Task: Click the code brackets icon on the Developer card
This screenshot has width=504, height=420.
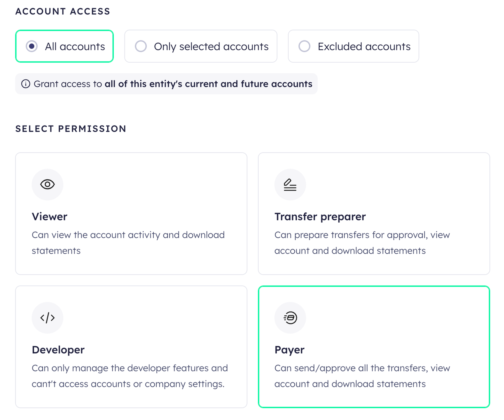Action: [47, 318]
